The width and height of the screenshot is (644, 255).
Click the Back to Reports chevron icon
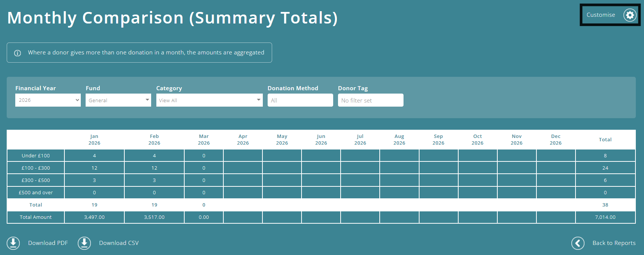tap(578, 243)
